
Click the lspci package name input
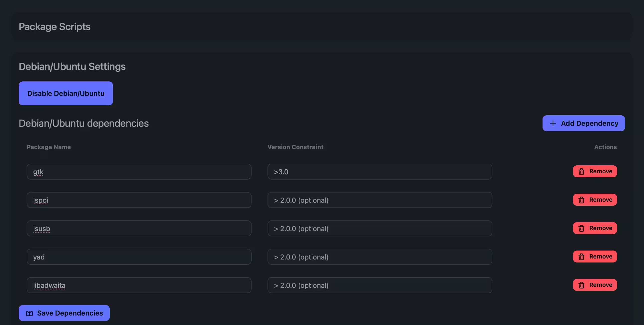pos(139,200)
